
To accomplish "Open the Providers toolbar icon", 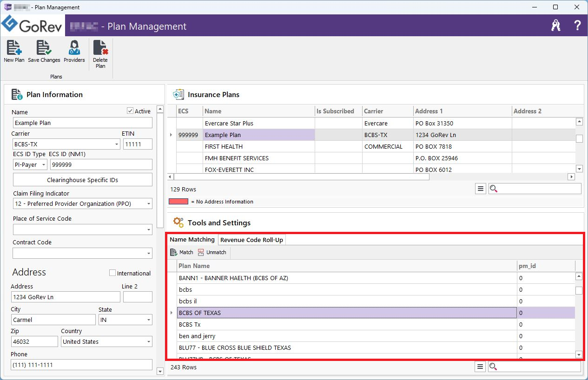I will [74, 51].
